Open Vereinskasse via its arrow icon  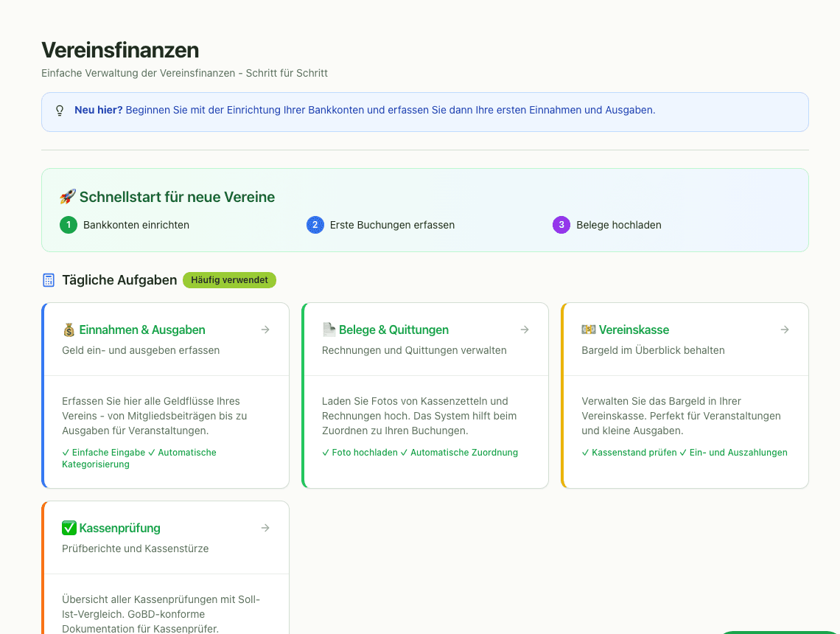pyautogui.click(x=784, y=330)
